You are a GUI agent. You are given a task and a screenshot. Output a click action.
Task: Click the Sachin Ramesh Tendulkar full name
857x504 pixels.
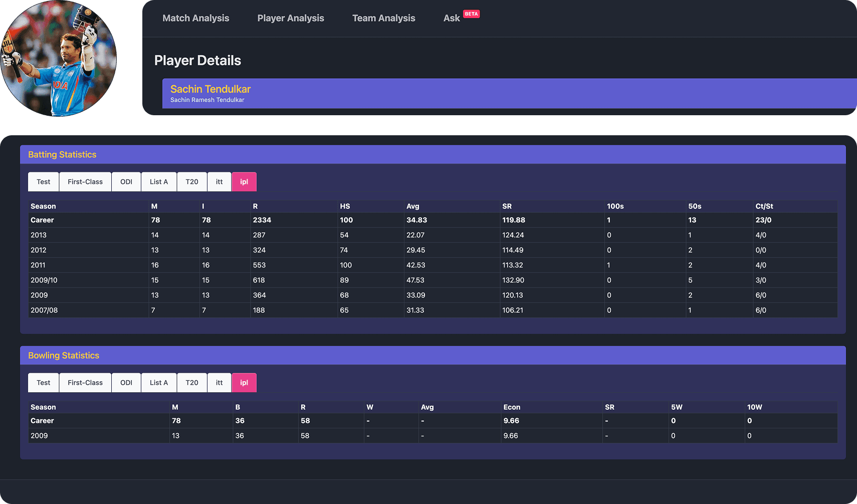207,100
